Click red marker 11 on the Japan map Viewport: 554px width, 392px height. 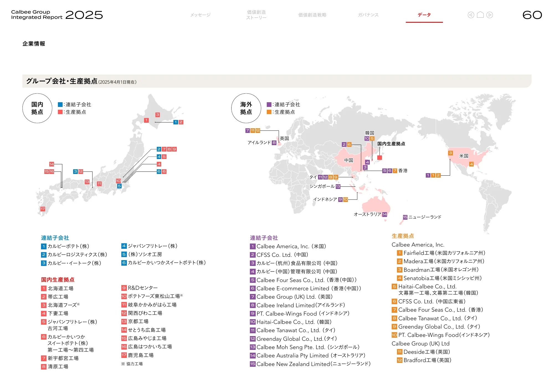99,184
